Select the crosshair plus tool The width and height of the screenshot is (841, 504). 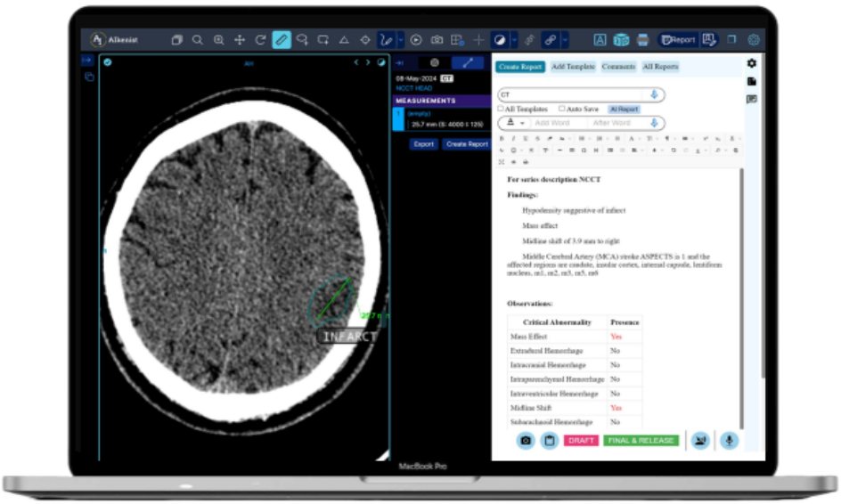[478, 40]
